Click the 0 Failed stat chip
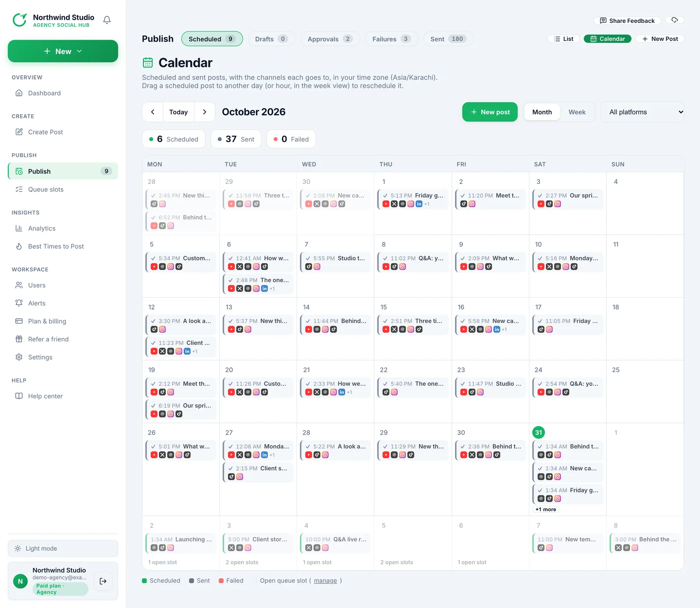The width and height of the screenshot is (700, 608). pyautogui.click(x=291, y=139)
